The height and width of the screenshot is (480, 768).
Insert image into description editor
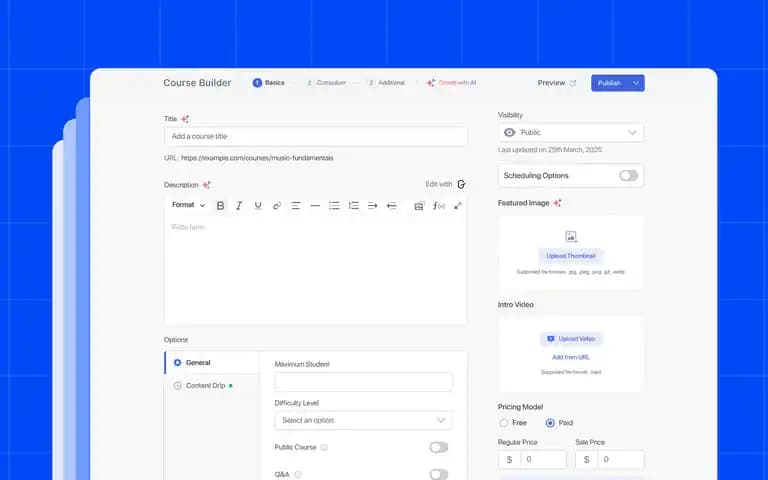419,206
